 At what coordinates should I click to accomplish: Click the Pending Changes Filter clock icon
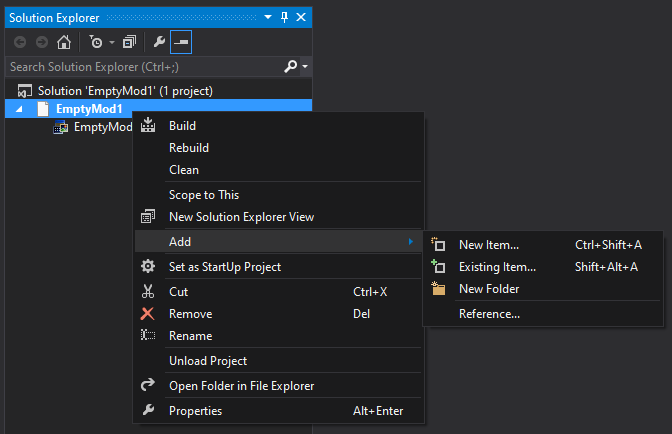(95, 42)
